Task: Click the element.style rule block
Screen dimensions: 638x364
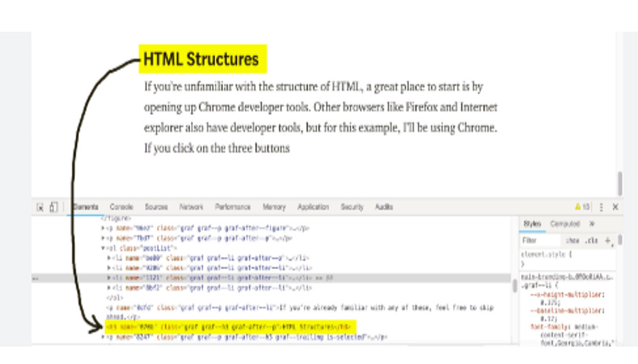Action: (547, 259)
